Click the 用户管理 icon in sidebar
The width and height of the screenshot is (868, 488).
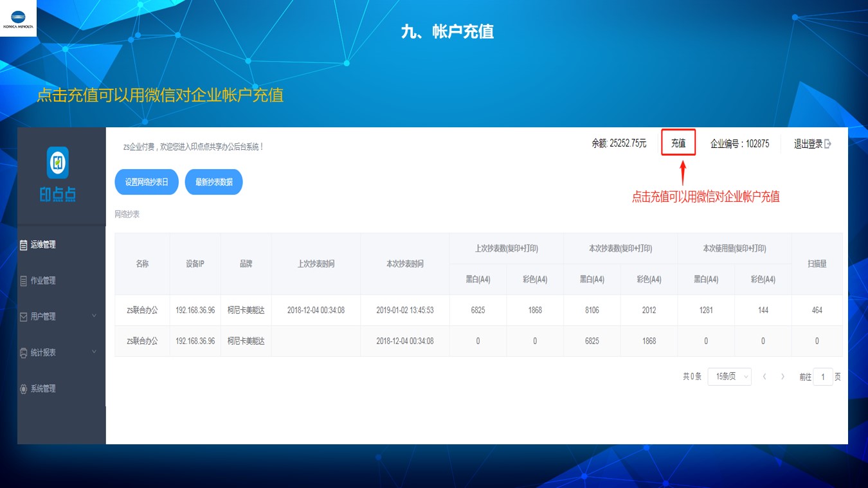coord(24,317)
